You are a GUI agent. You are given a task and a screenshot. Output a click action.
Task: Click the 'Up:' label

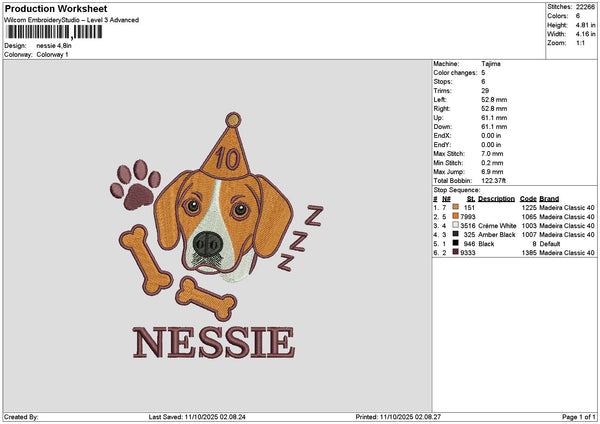tap(438, 118)
